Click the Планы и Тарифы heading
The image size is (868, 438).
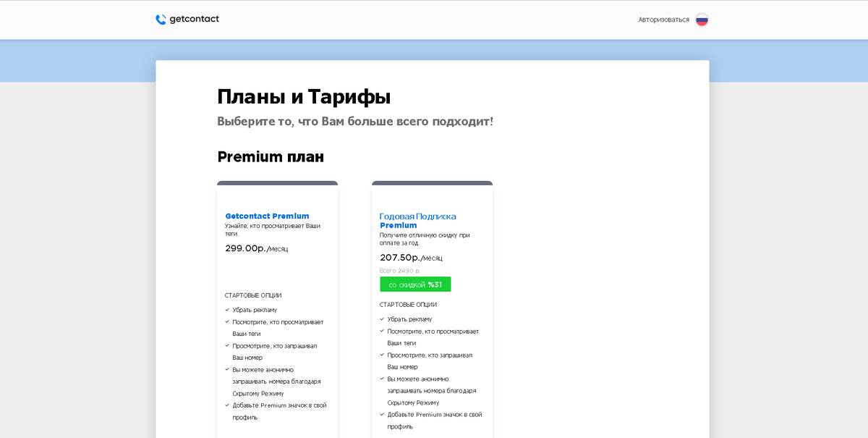304,97
